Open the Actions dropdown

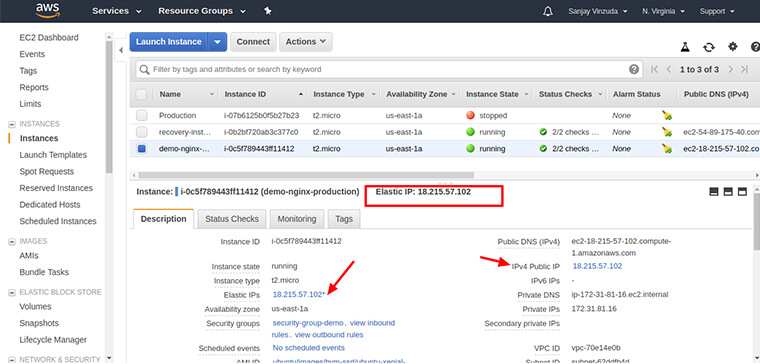(x=305, y=42)
